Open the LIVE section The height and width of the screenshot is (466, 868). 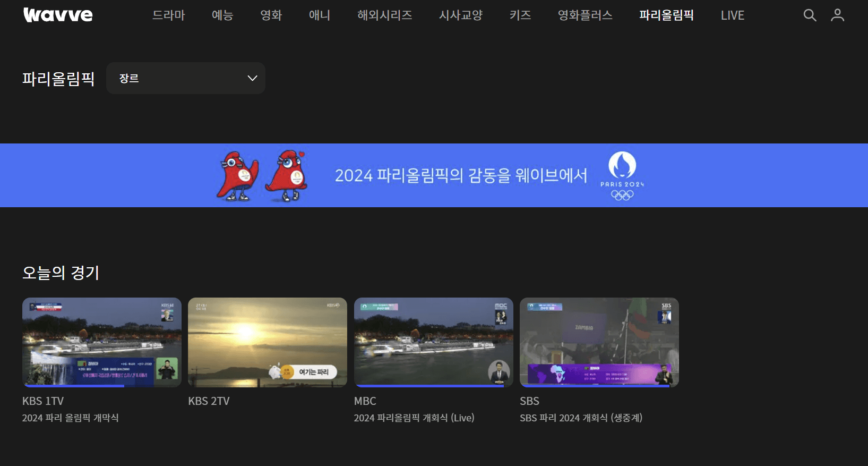tap(733, 15)
